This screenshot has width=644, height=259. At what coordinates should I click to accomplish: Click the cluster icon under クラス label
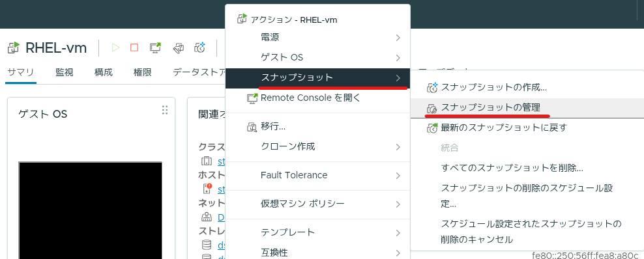point(207,161)
